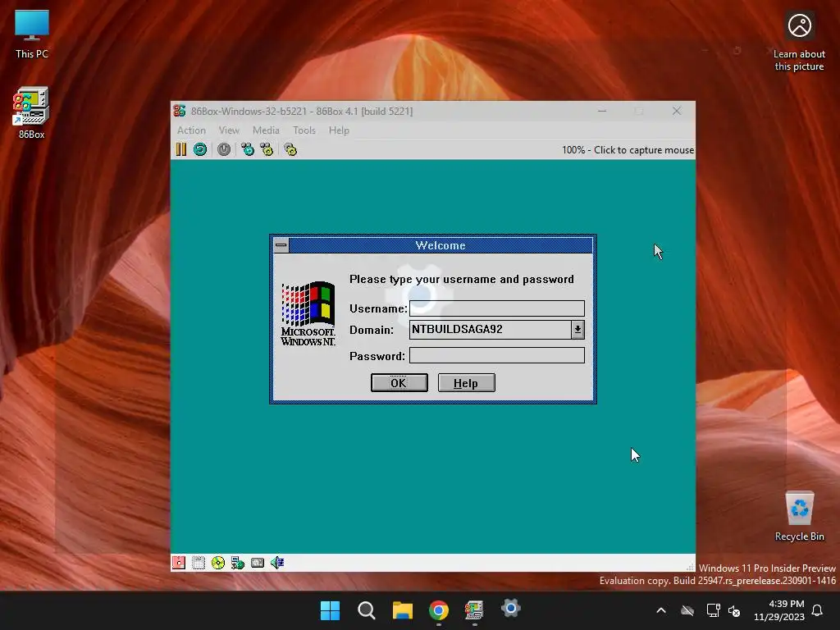Click the Password input field
840x630 pixels.
pyautogui.click(x=496, y=355)
